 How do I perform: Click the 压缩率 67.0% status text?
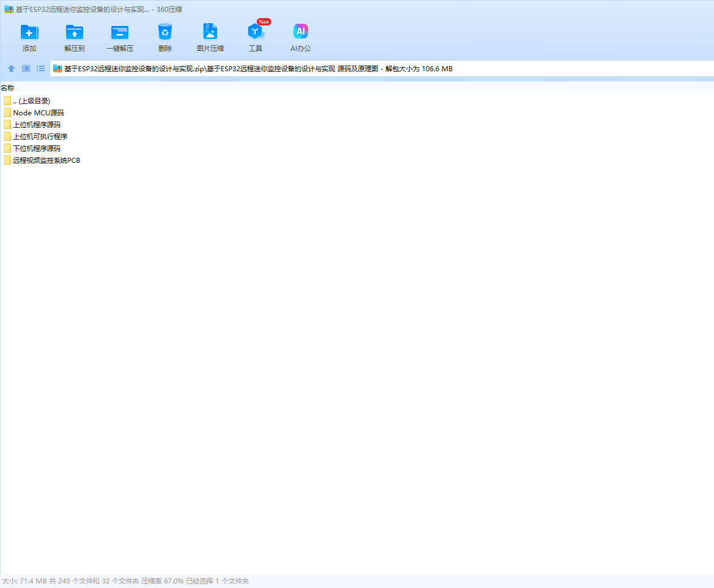(162, 581)
